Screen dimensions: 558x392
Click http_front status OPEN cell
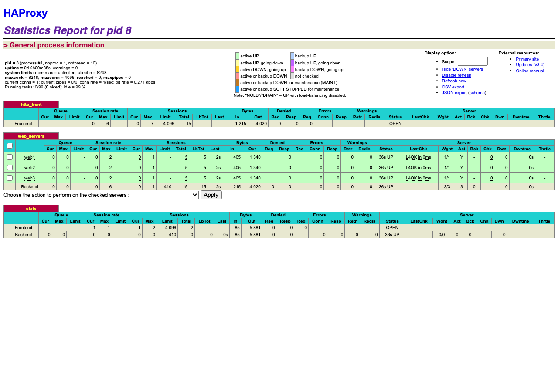tap(395, 124)
